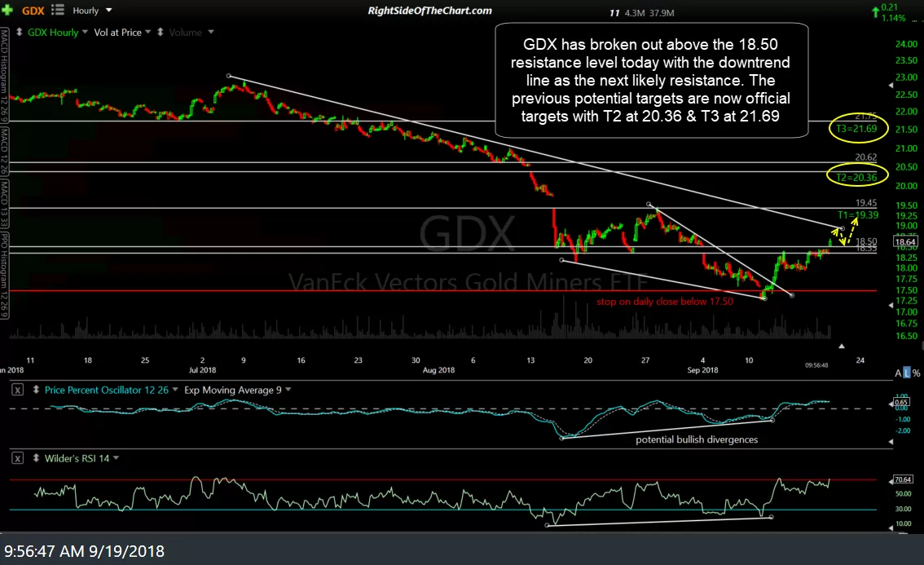Click the GDX ticker symbol
The image size is (924, 565).
tap(33, 11)
